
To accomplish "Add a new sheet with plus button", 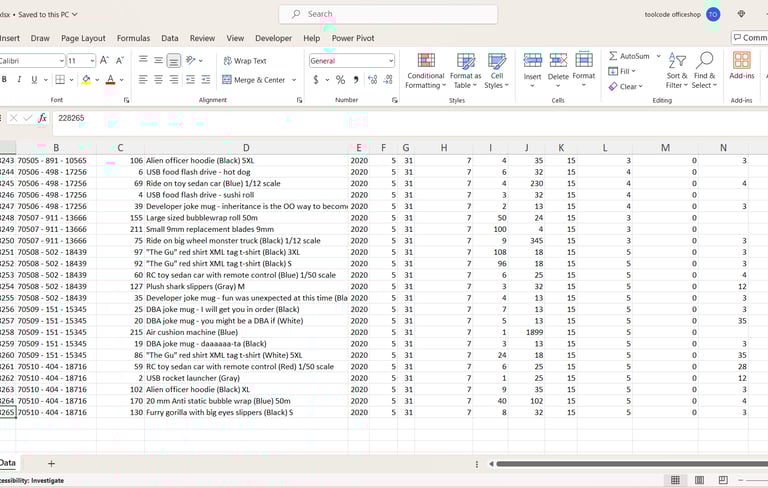I will [x=51, y=463].
